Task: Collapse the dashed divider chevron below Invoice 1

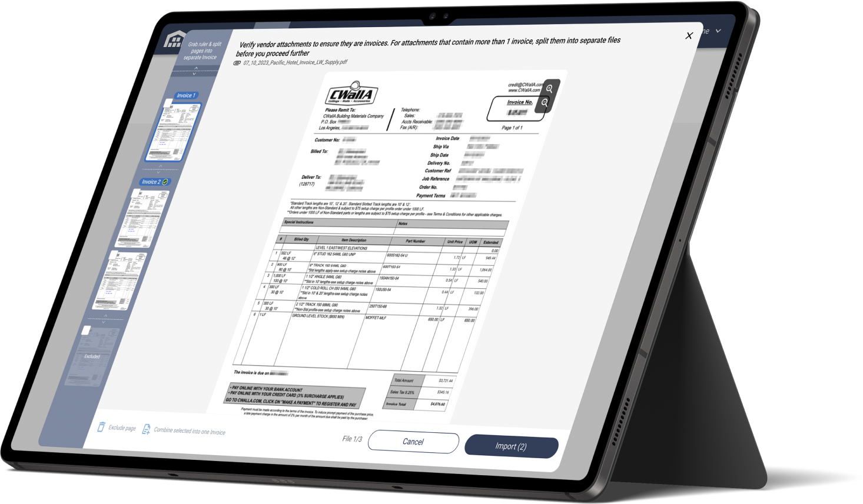Action: coord(158,172)
